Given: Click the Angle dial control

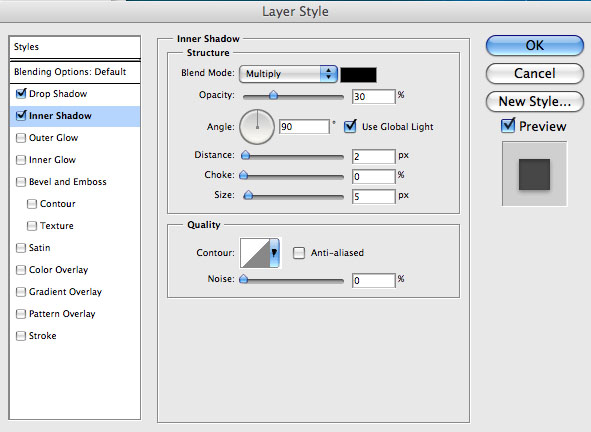Looking at the screenshot, I should pos(257,127).
